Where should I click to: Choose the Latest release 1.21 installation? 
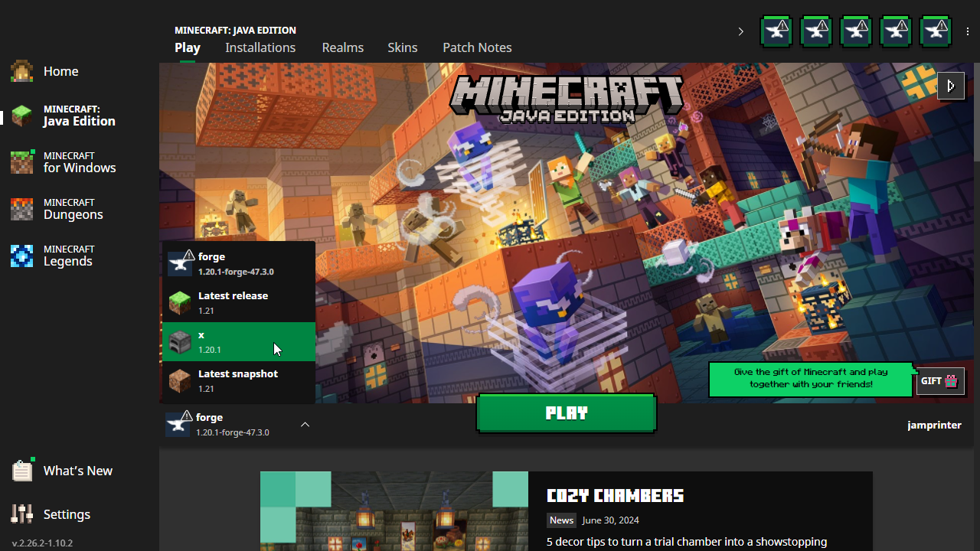[238, 302]
